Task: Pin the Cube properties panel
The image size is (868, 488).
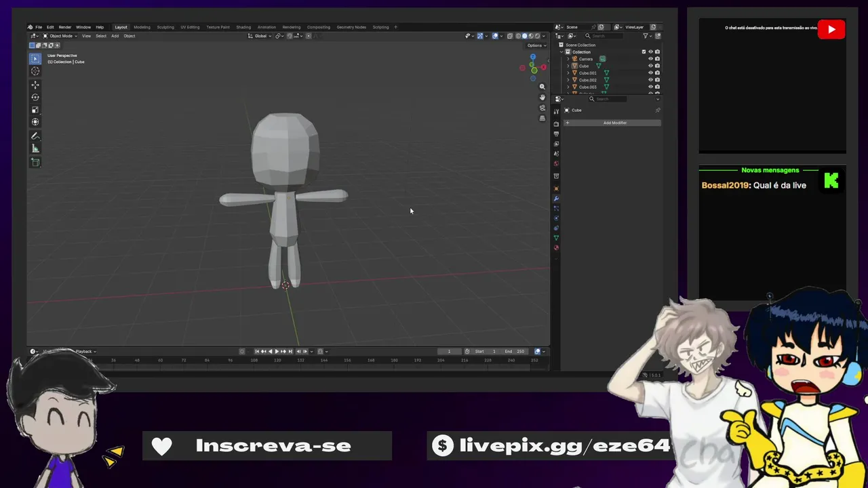Action: coord(657,110)
